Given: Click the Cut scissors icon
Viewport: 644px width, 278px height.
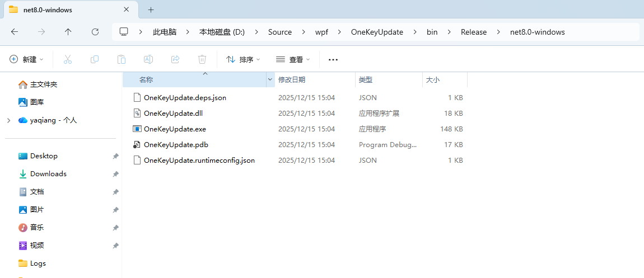Looking at the screenshot, I should pyautogui.click(x=68, y=59).
